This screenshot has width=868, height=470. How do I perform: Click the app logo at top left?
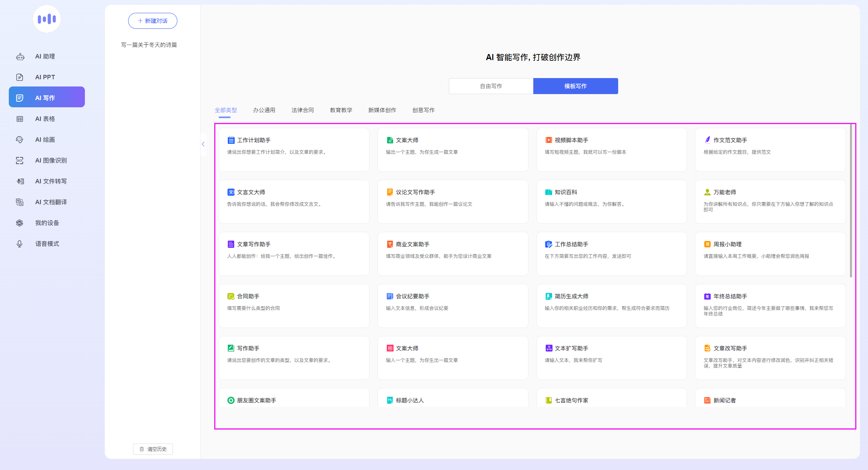(x=47, y=19)
